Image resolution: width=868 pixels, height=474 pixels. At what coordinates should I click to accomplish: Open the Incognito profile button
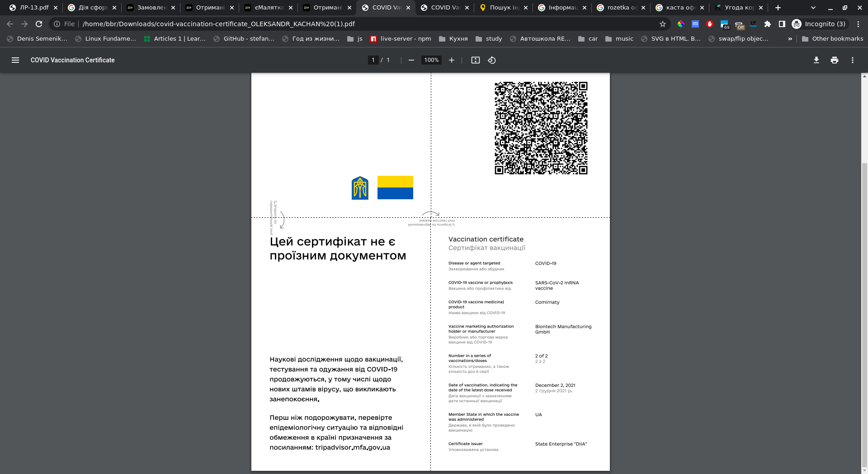(819, 24)
